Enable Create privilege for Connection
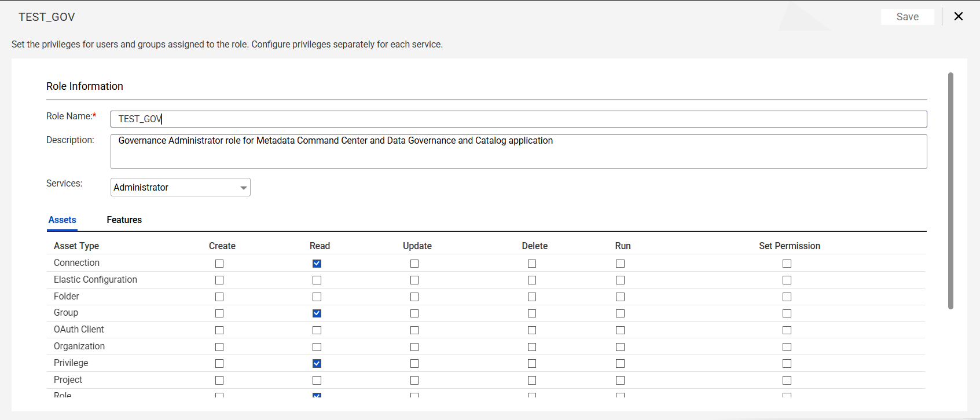 coord(219,264)
